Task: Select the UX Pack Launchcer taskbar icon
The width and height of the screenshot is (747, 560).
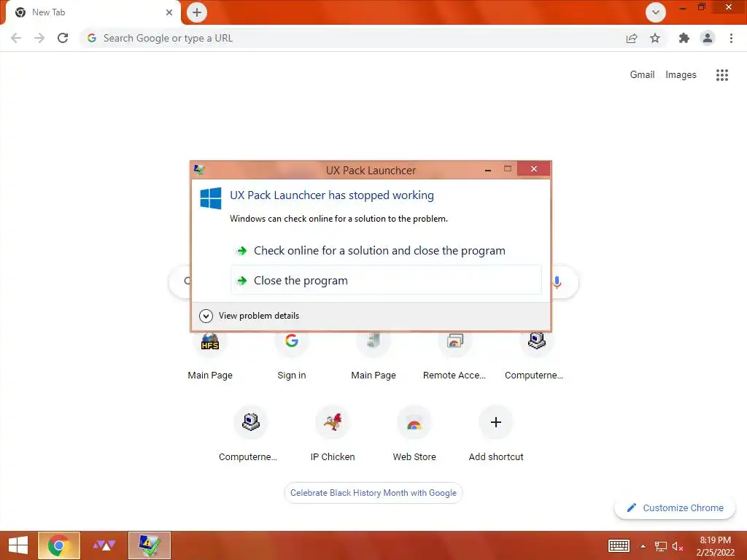Action: pos(149,545)
